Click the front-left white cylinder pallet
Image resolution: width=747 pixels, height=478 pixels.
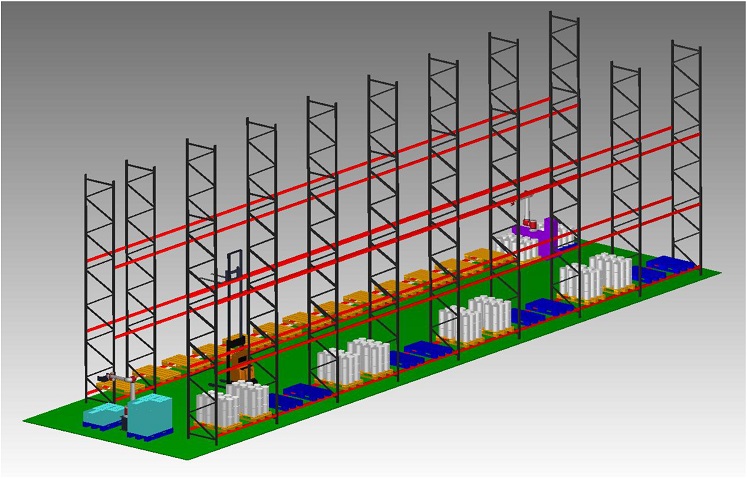click(232, 405)
